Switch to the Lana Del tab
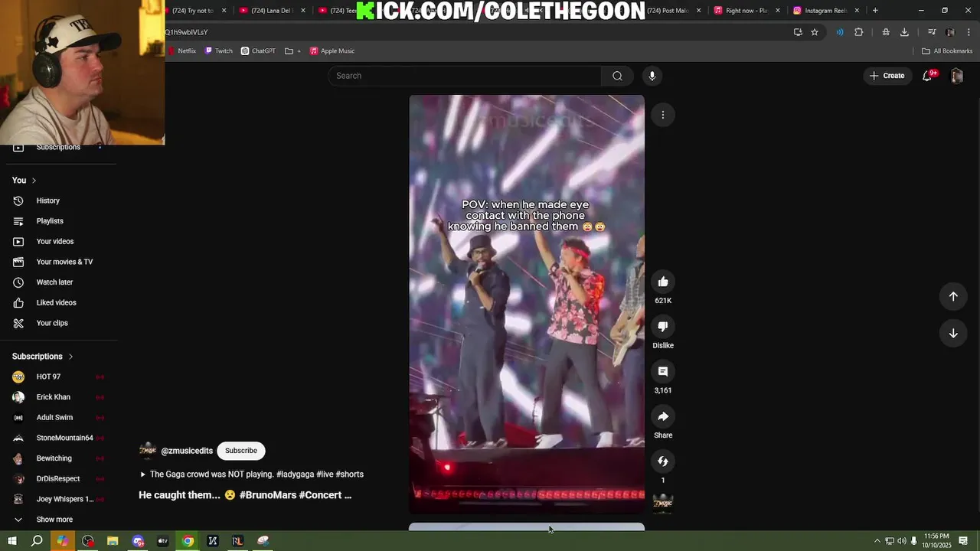 tap(273, 11)
